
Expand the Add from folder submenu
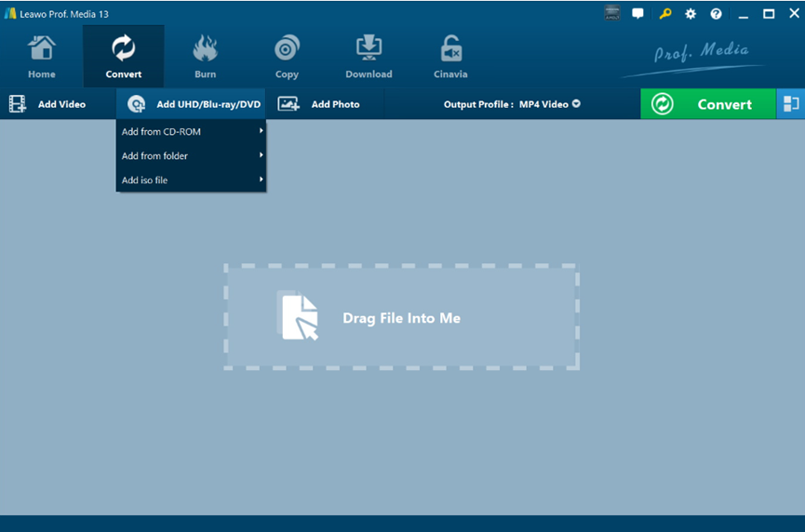(x=191, y=156)
